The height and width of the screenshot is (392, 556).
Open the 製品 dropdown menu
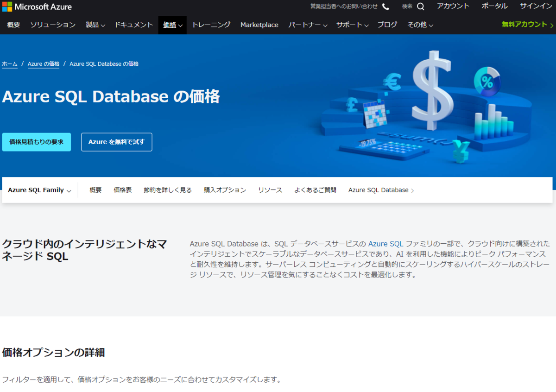95,25
